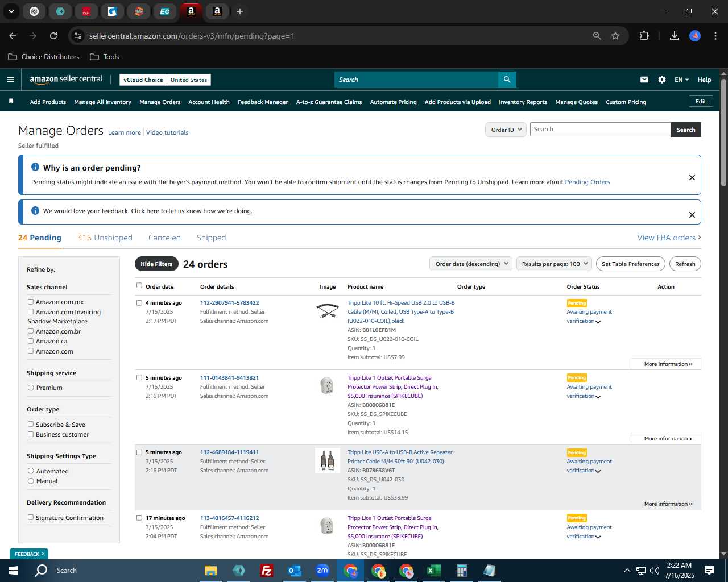Viewport: 728px width, 582px height.
Task: Click the Amazon Seller Central logo
Action: click(x=66, y=80)
